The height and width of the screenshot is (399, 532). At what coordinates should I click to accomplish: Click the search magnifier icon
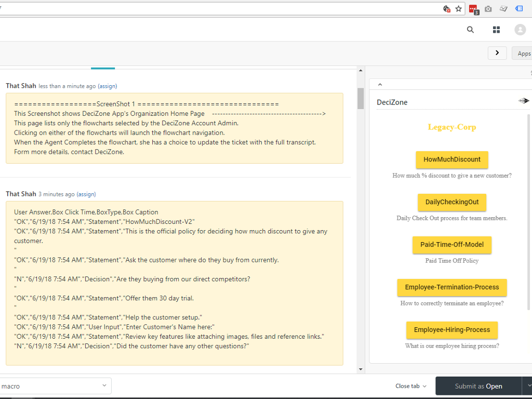[470, 30]
